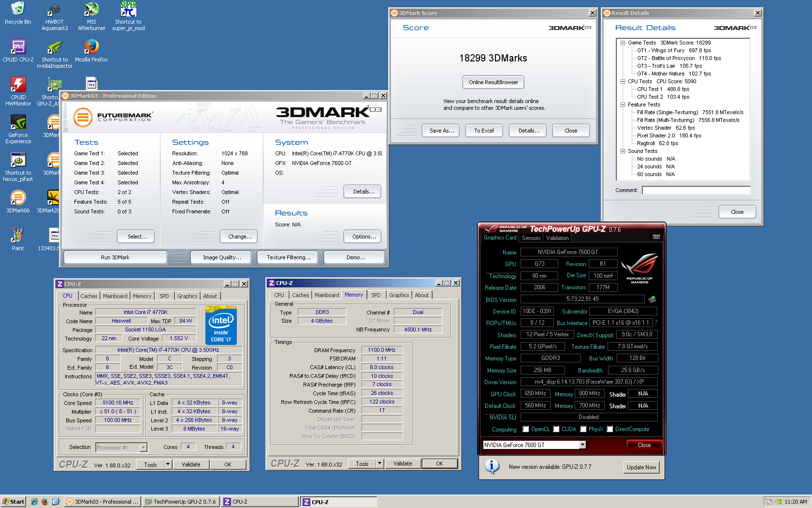Click the NVIDIA tray icon in system tray
Image resolution: width=812 pixels, height=508 pixels.
778,502
